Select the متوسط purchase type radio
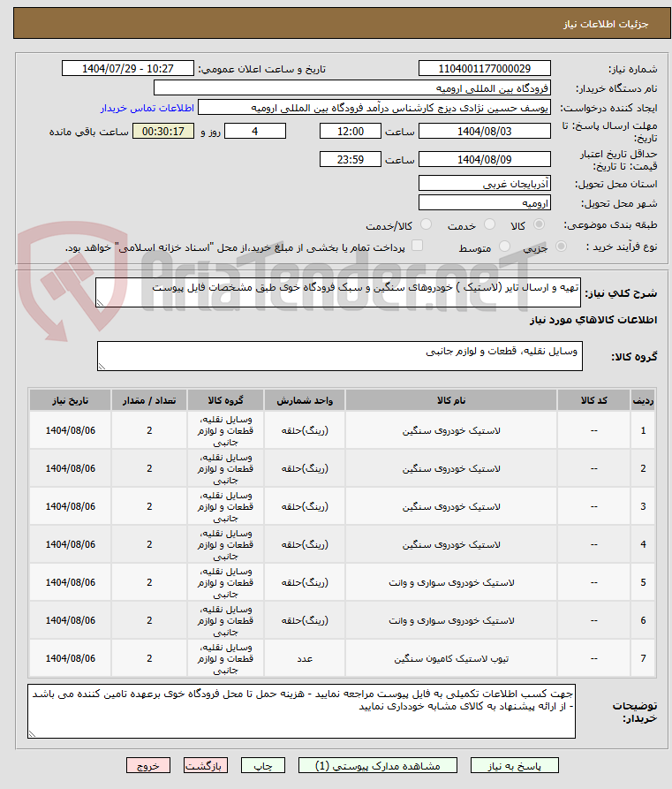 pyautogui.click(x=504, y=246)
